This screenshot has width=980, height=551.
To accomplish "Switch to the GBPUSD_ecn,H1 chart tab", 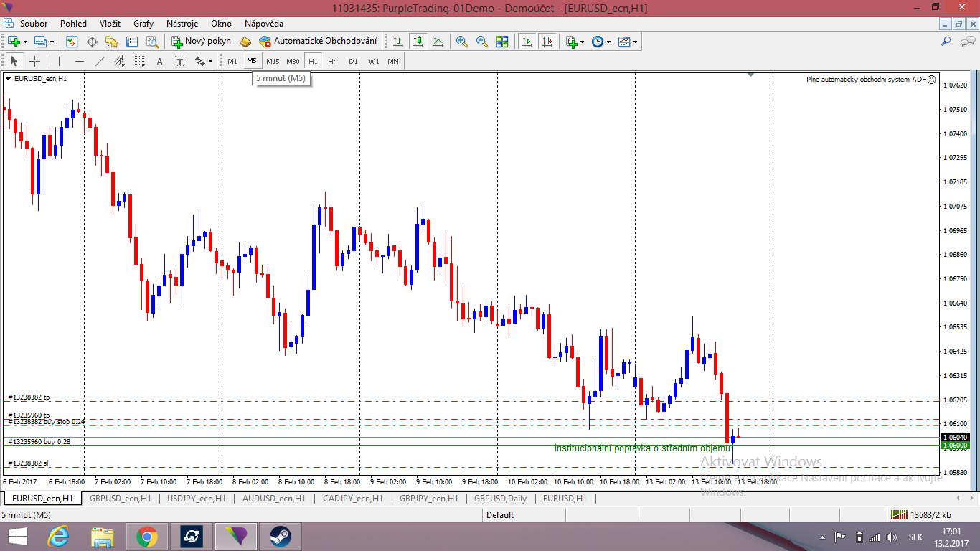I will (120, 498).
